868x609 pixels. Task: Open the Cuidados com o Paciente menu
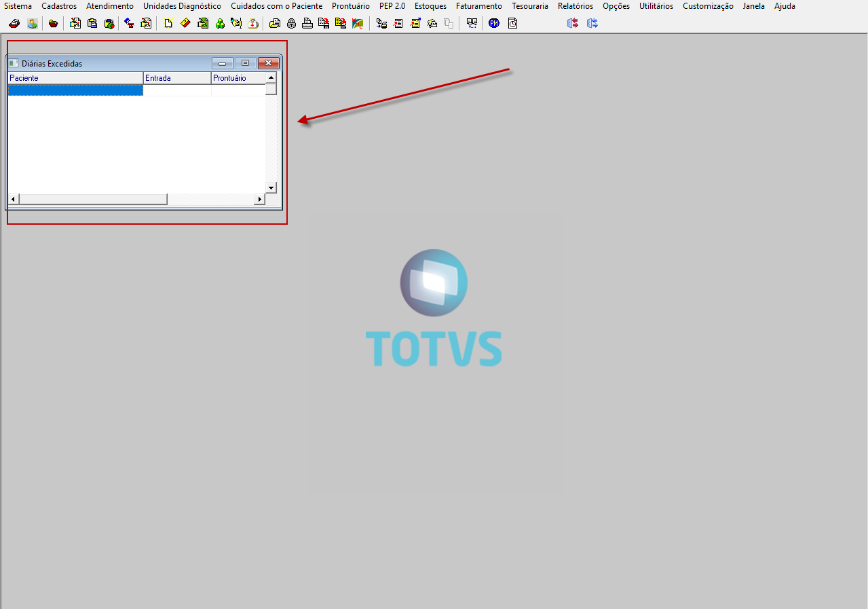[x=276, y=6]
